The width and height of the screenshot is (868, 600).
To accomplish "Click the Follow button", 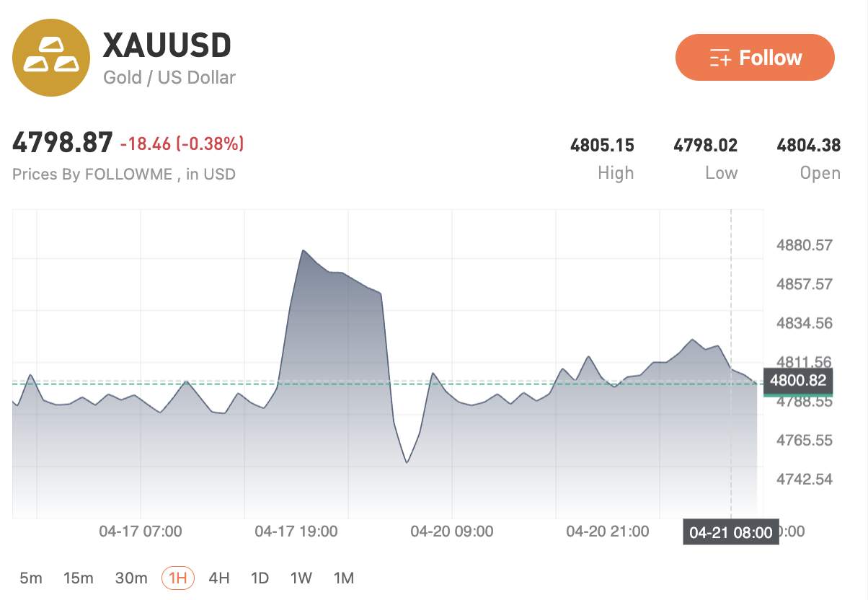I will (755, 58).
